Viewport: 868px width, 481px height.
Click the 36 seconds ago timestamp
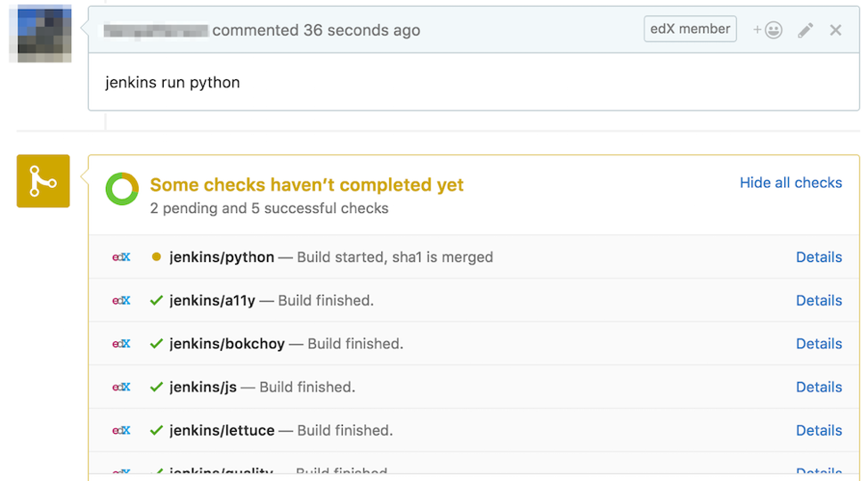coord(361,30)
